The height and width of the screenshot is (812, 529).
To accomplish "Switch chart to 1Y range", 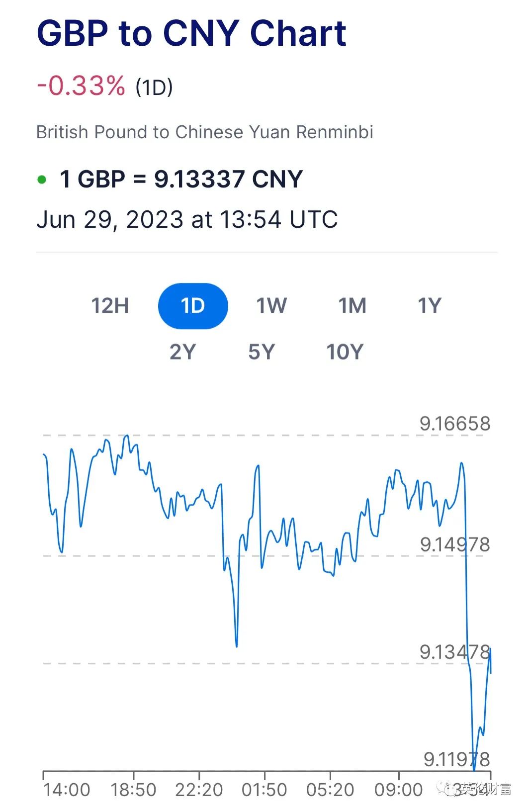I will point(430,305).
